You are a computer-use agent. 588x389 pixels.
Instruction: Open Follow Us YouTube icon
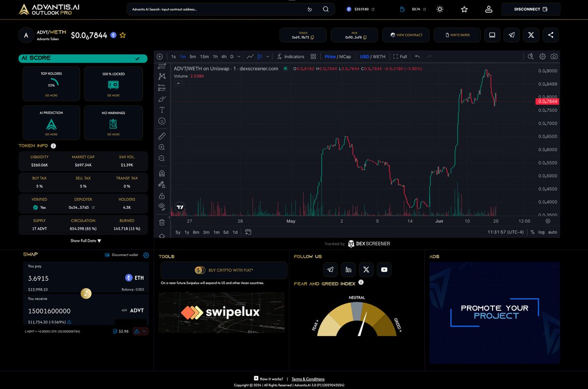pos(384,269)
